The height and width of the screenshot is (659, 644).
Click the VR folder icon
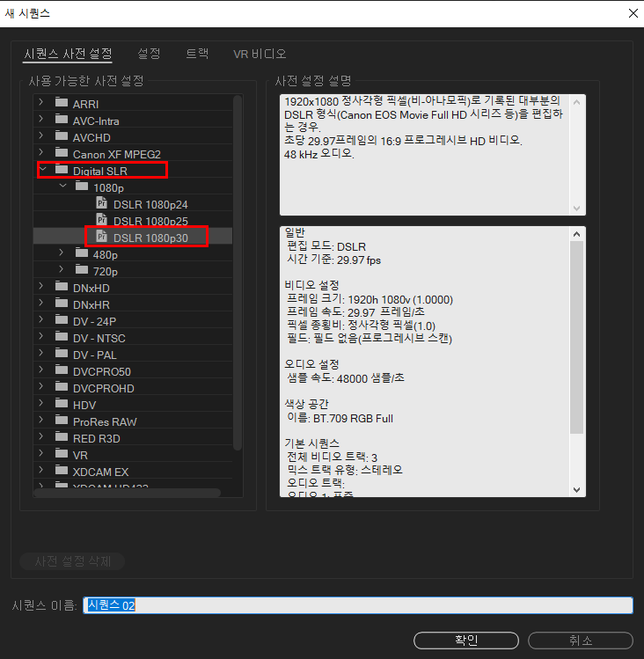(62, 453)
